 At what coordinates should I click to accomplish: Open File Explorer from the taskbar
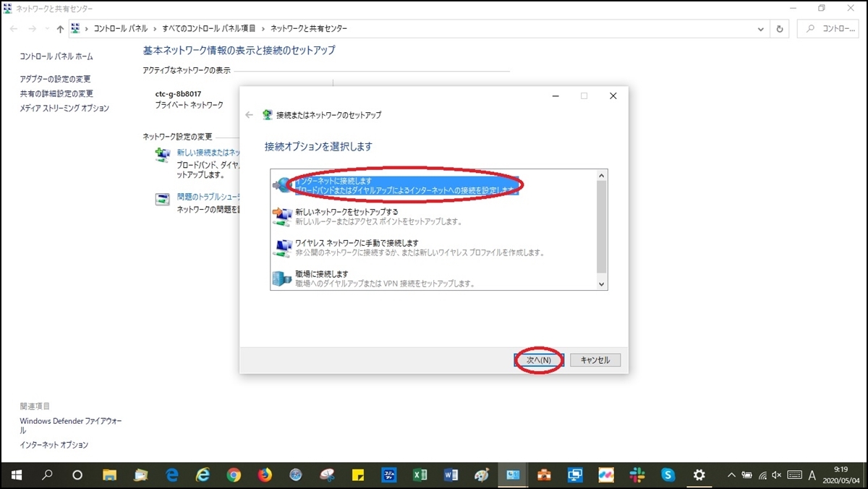coord(109,475)
